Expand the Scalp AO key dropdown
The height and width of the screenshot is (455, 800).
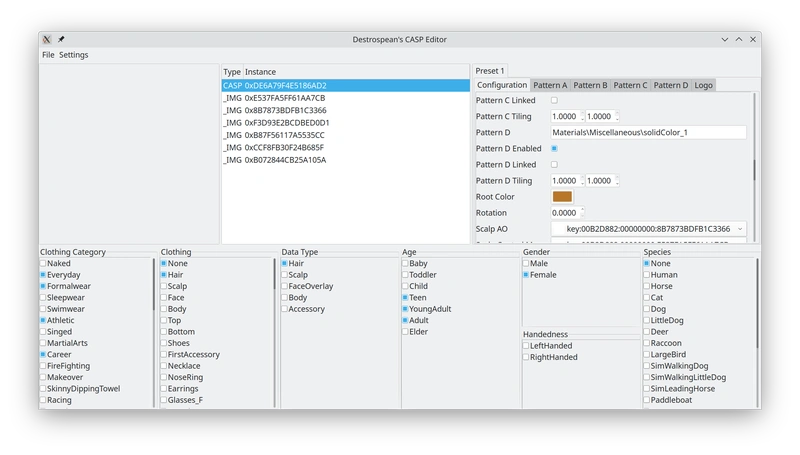click(x=740, y=229)
